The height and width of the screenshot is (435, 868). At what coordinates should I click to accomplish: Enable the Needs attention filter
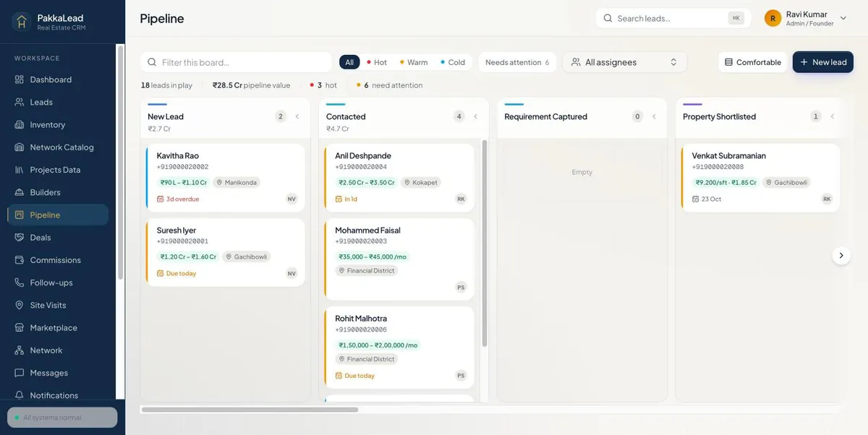(517, 62)
